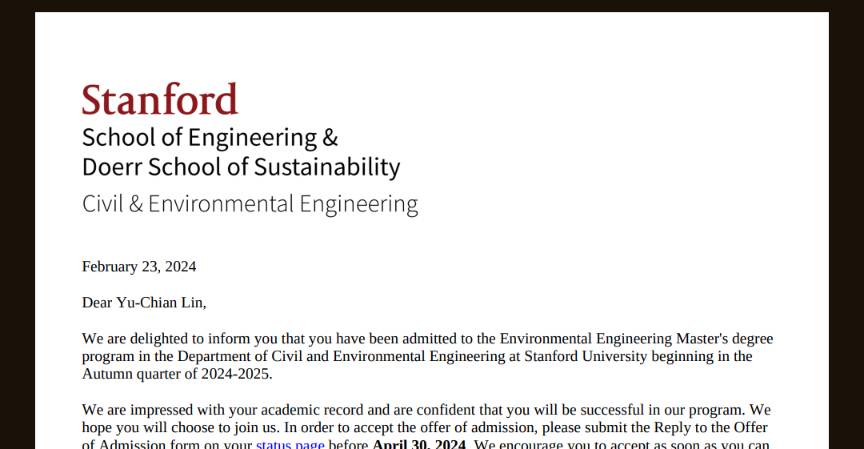The height and width of the screenshot is (449, 864).
Task: Click the words "We are impressed with"
Action: tap(155, 410)
